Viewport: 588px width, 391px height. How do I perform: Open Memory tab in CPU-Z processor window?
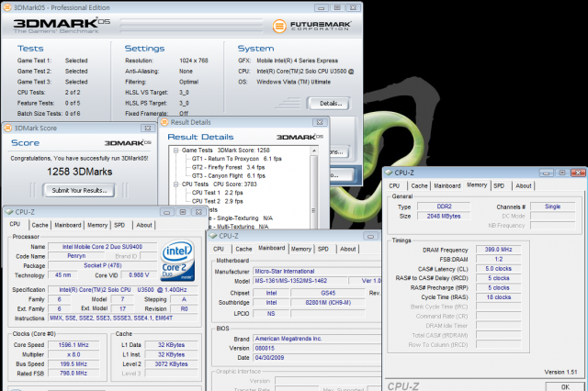97,225
